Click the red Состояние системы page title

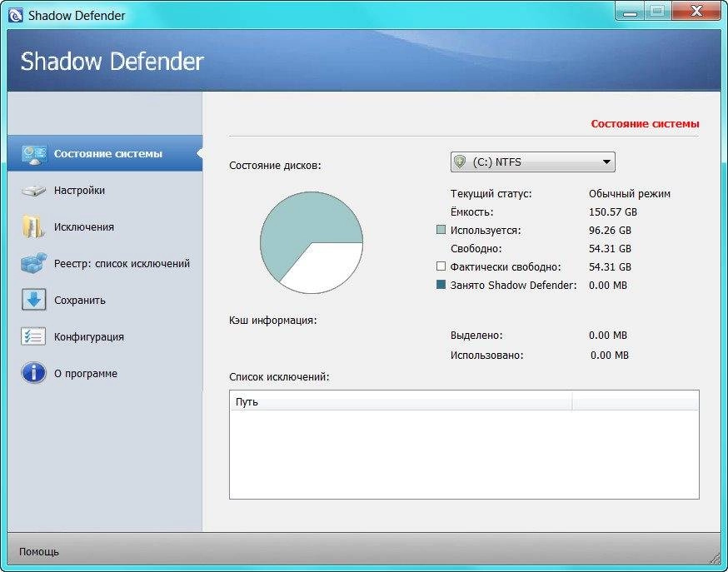click(x=645, y=124)
